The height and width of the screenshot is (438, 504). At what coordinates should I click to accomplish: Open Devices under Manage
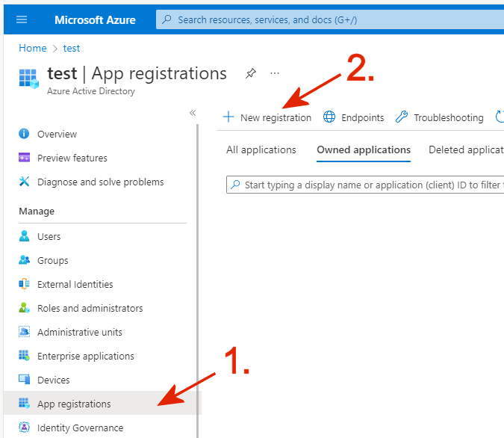53,380
